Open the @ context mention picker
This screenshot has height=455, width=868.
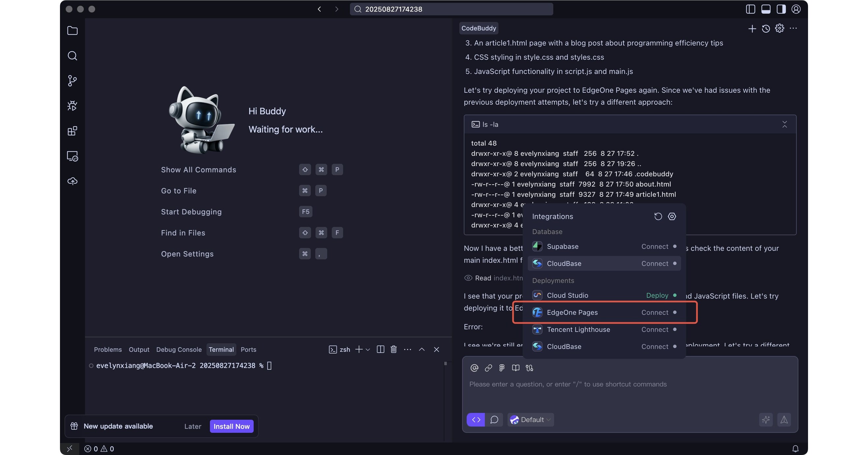[474, 368]
